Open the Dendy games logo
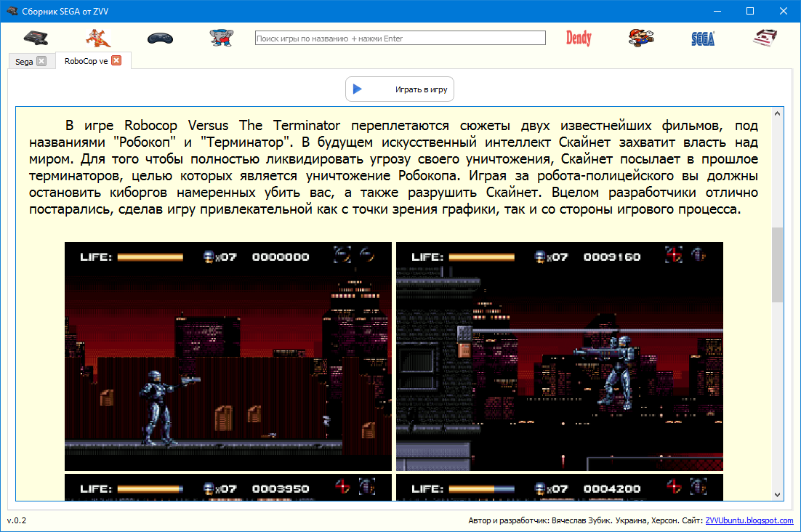The width and height of the screenshot is (801, 532). tap(579, 39)
